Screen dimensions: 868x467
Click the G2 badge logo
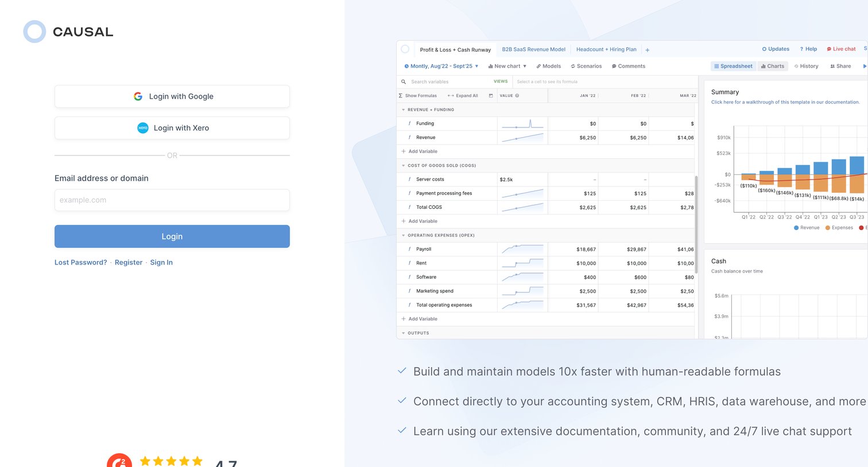click(119, 461)
